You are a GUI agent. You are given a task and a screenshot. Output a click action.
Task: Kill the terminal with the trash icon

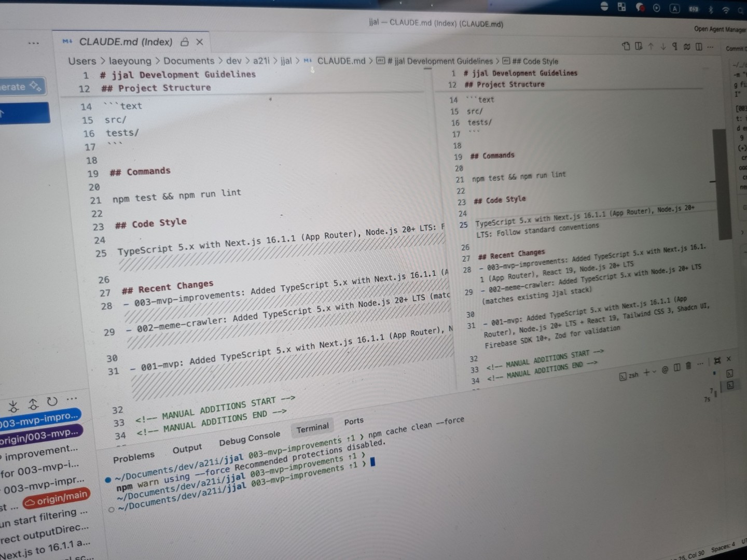[x=688, y=366]
